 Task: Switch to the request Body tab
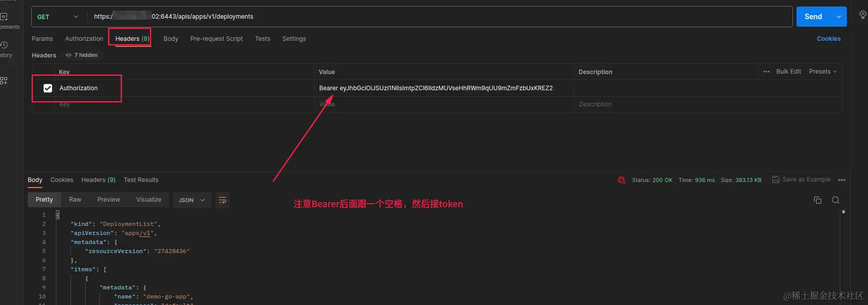[171, 39]
